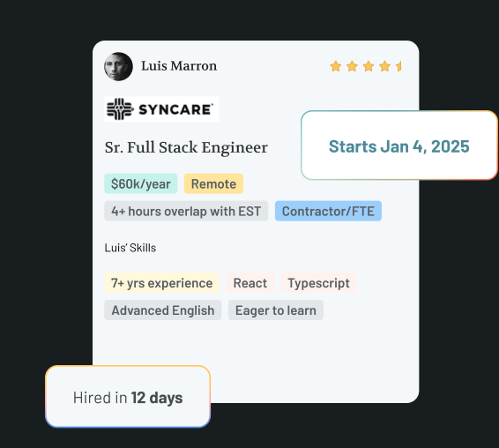The image size is (499, 448).
Task: Select the Typescript skill tag
Action: (x=318, y=283)
